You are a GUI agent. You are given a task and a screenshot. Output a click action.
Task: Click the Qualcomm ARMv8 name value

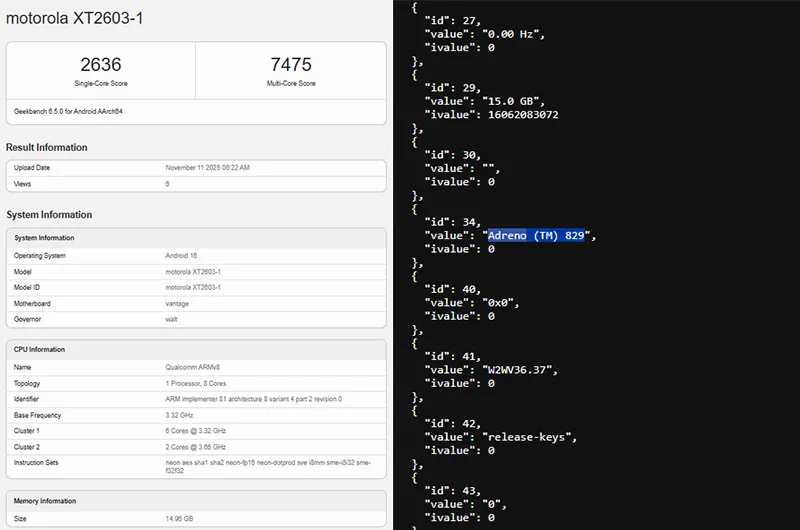click(x=192, y=367)
